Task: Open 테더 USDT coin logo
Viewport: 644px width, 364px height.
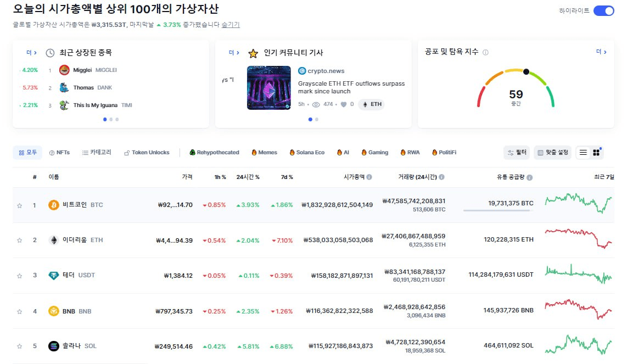Action: pyautogui.click(x=54, y=275)
